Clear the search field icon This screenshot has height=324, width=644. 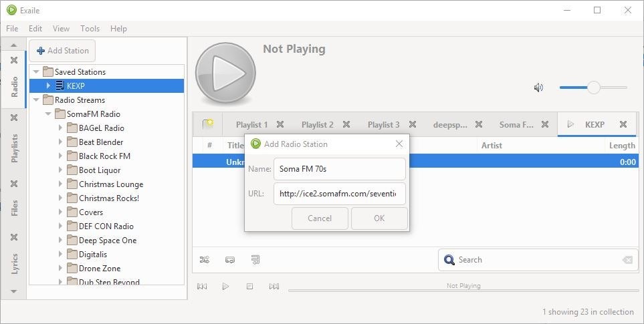(627, 260)
